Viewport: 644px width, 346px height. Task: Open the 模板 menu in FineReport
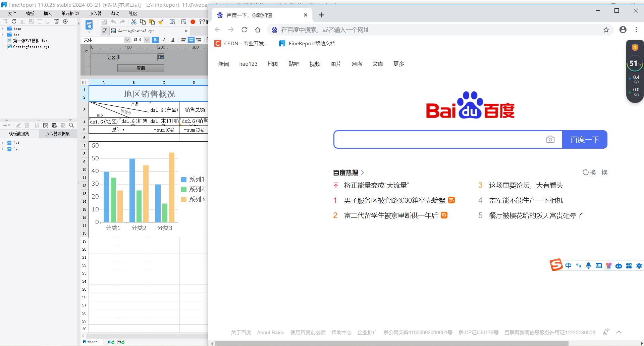coord(30,13)
